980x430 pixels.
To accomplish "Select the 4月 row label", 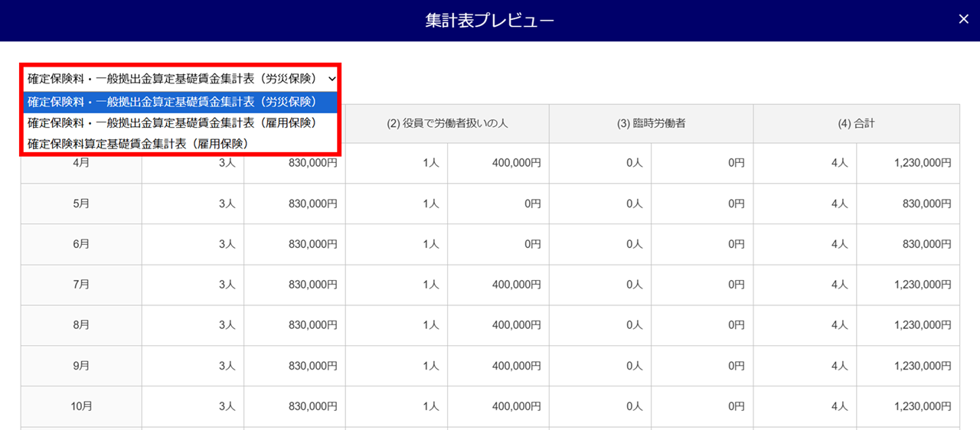I will [81, 163].
